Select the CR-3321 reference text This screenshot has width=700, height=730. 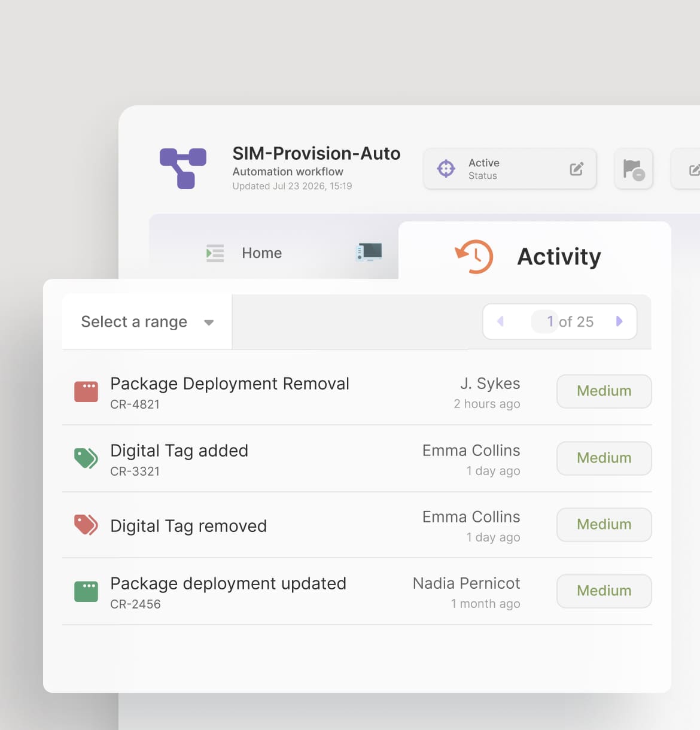[x=135, y=472]
